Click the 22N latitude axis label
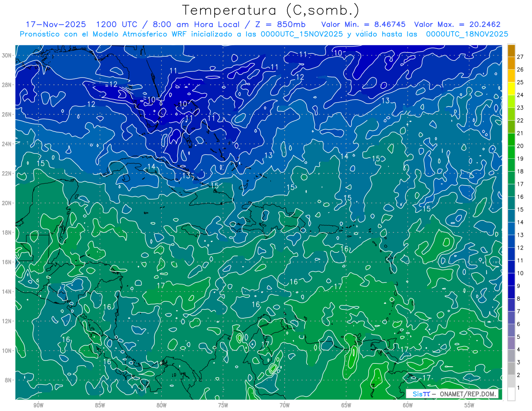The image size is (532, 411). pos(7,173)
